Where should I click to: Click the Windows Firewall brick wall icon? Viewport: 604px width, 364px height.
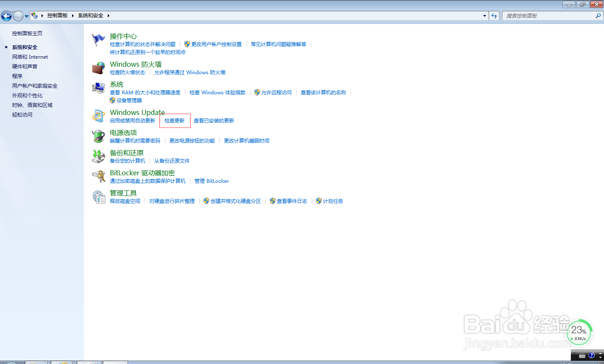coord(99,68)
